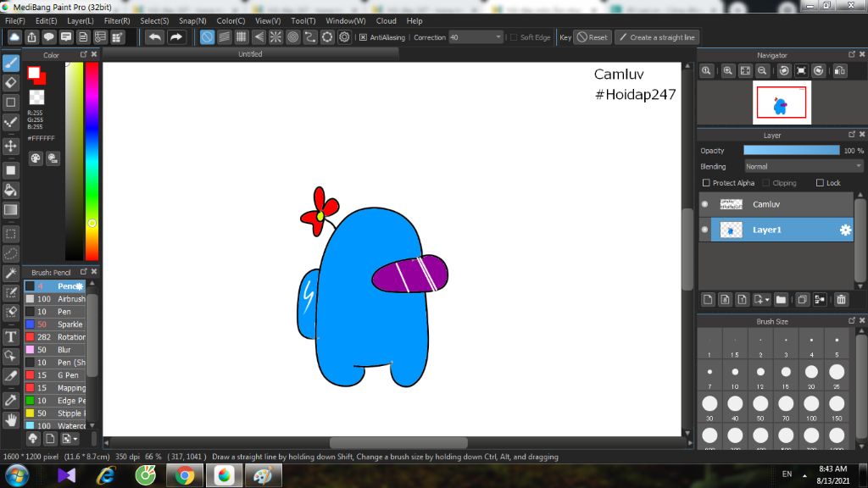Viewport: 868px width, 488px height.
Task: Enable parallel snap guide
Action: coord(224,37)
